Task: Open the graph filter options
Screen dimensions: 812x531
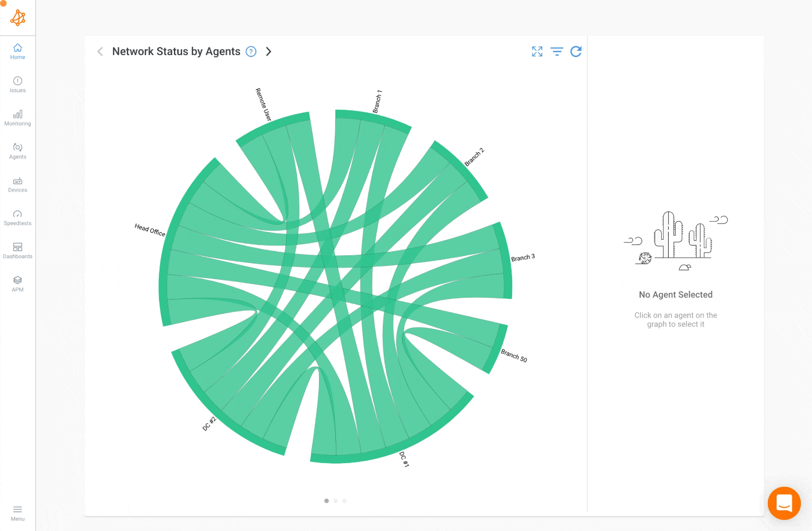Action: pos(556,52)
